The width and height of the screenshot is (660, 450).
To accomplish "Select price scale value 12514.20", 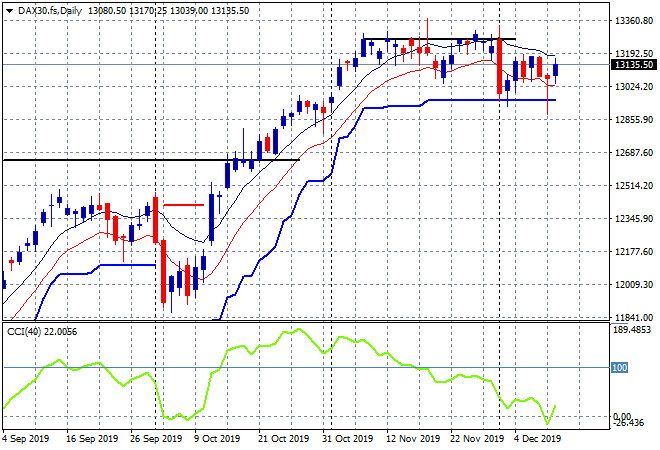I will [x=634, y=186].
